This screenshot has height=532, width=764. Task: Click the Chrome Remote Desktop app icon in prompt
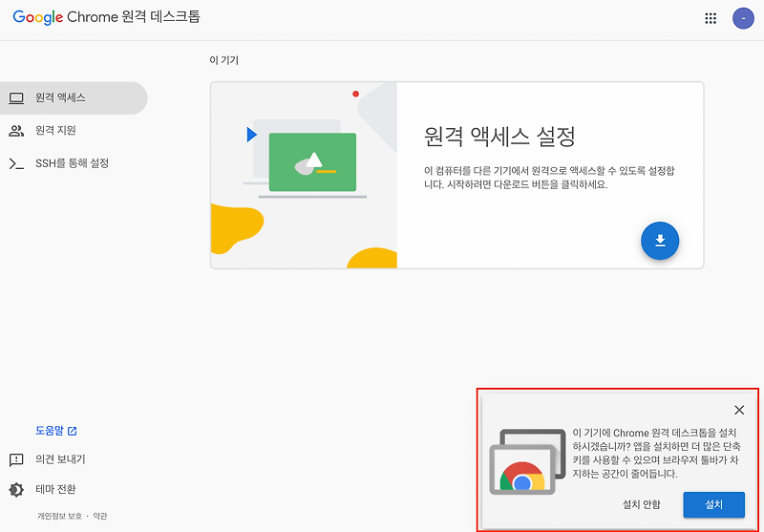tap(527, 461)
